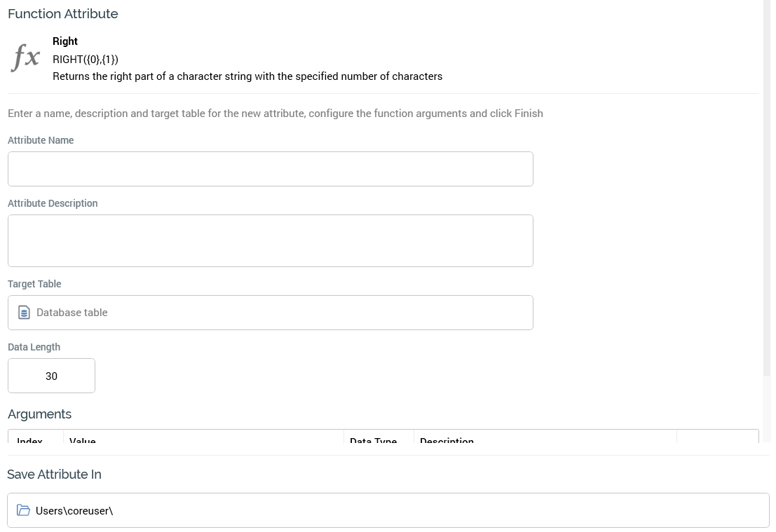Click the Value column header in Arguments
Viewport: 776px width, 532px height.
coord(83,439)
